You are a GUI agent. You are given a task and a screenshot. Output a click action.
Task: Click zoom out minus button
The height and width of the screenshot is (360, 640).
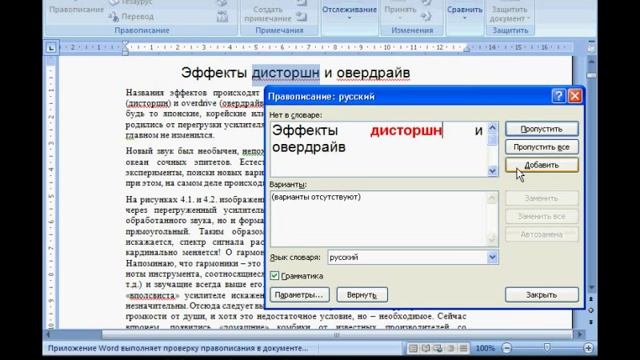pyautogui.click(x=507, y=348)
